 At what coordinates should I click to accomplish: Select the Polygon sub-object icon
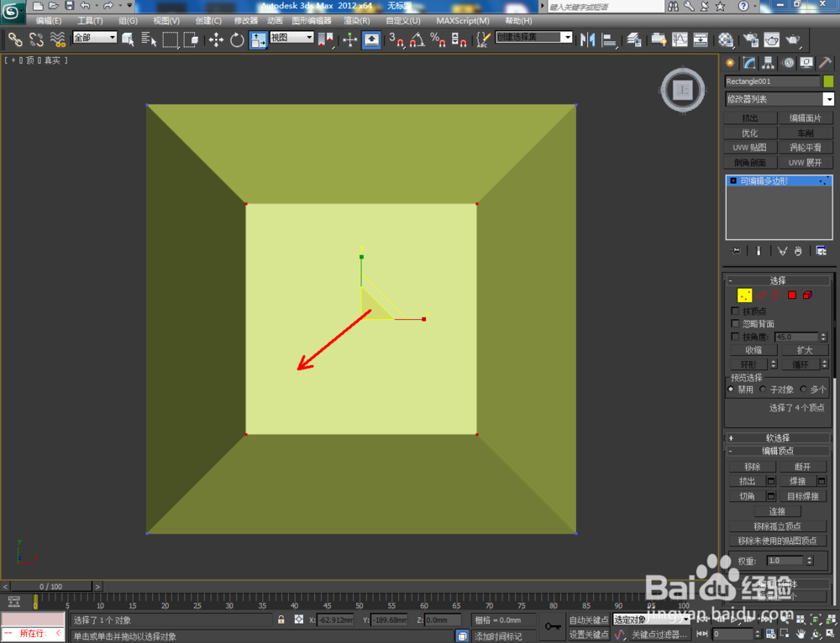792,295
